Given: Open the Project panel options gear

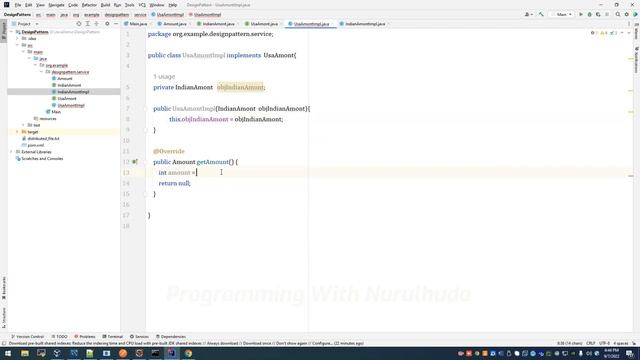Looking at the screenshot, I should 107,24.
